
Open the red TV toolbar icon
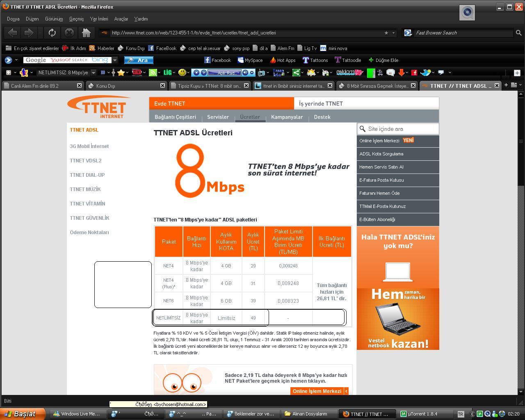point(137,73)
